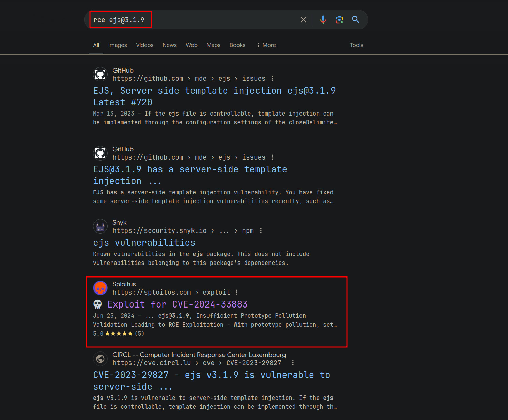Select the Snyk favicon next to security.snyk.io

click(x=100, y=226)
